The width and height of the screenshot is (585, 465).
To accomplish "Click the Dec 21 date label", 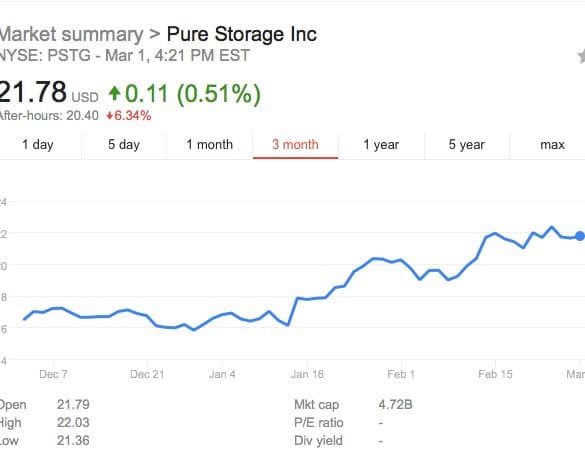I will point(147,374).
